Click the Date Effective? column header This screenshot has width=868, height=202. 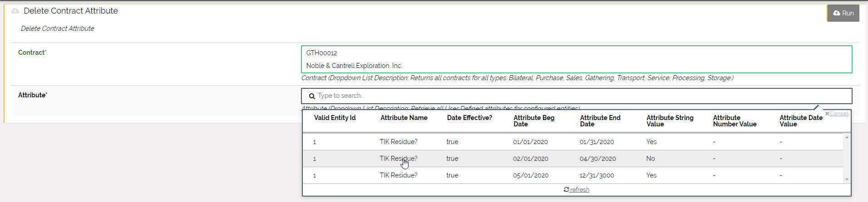click(x=469, y=118)
